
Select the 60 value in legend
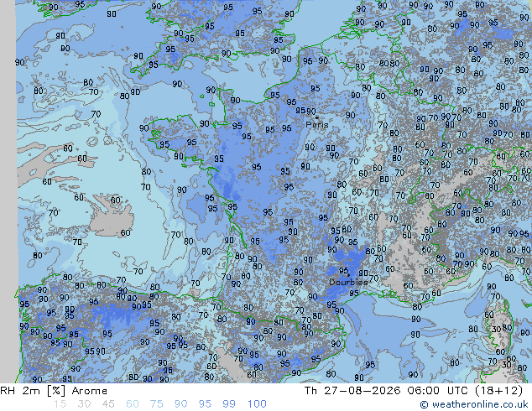point(133,404)
